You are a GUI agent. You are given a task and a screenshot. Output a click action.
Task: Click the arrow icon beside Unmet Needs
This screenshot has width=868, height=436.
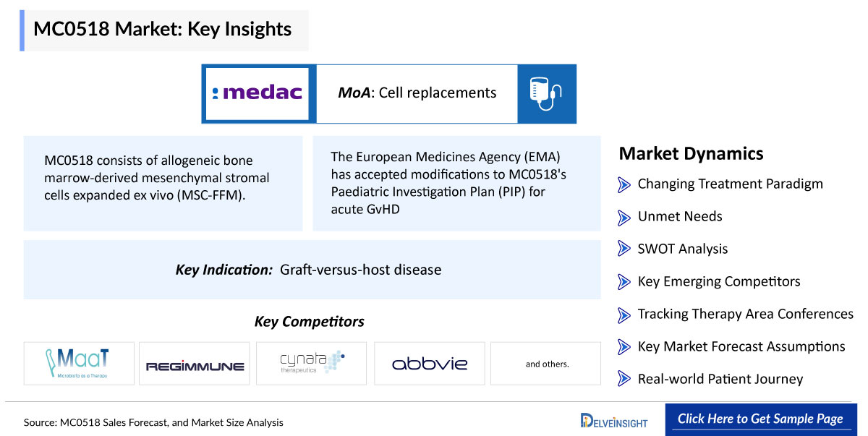point(624,217)
